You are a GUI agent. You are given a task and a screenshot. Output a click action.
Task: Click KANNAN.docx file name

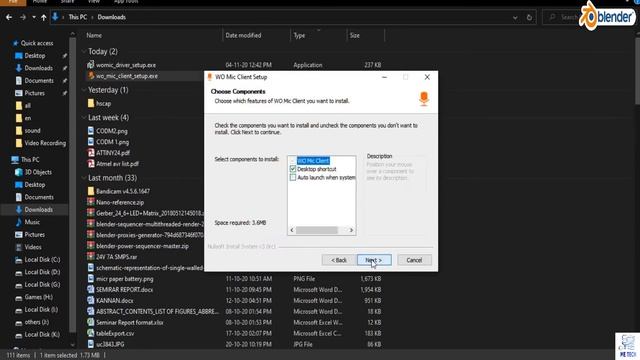click(x=115, y=300)
